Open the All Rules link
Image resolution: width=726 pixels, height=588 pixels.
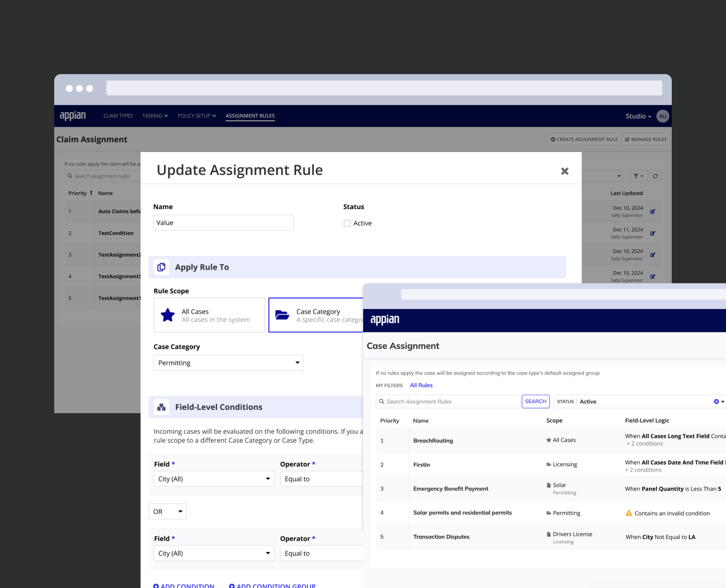(421, 385)
